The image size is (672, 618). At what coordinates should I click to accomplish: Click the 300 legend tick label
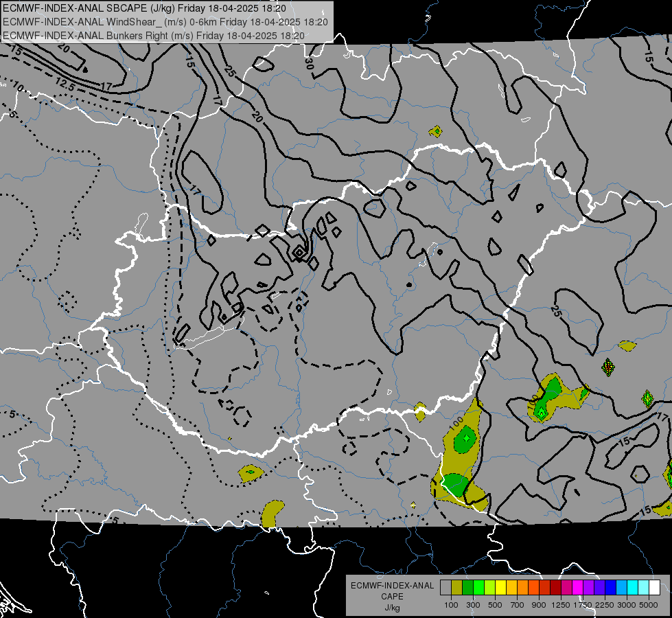click(x=473, y=605)
